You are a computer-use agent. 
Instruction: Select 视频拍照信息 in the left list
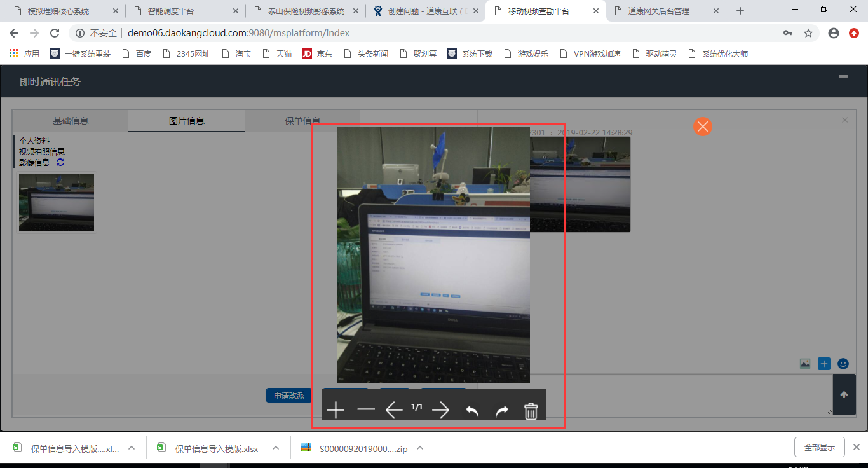(x=42, y=151)
